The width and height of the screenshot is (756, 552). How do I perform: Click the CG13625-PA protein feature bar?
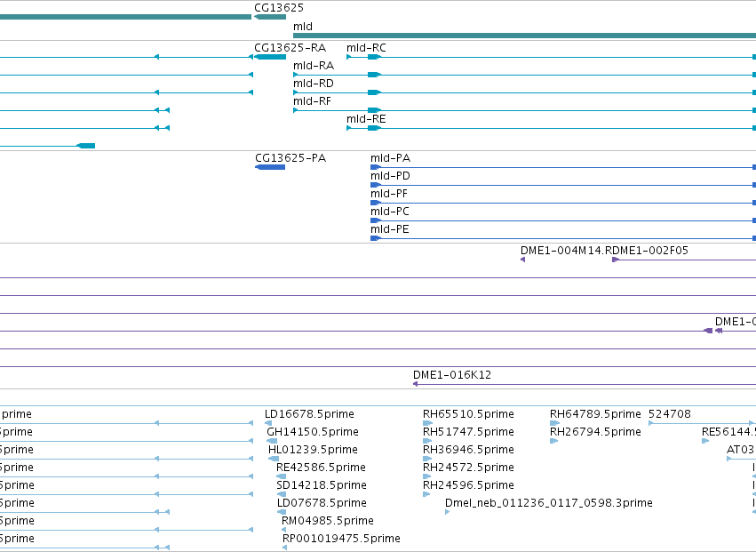point(270,167)
